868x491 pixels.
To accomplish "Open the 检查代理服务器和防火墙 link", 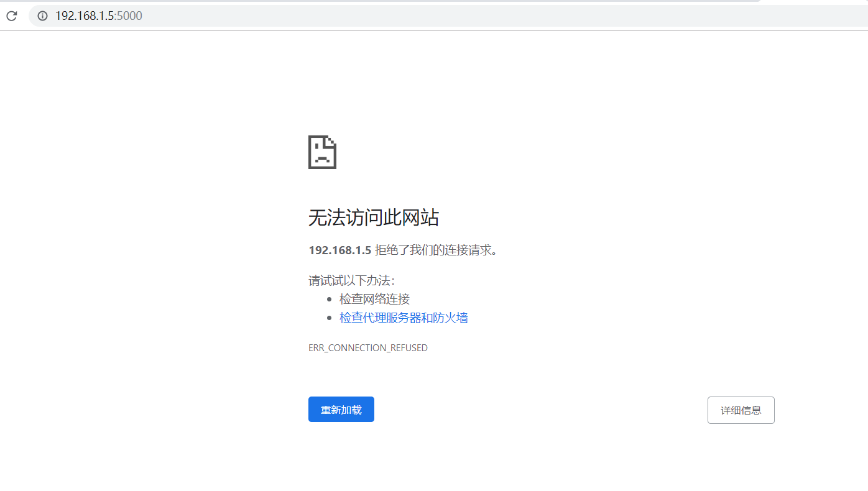I will tap(403, 317).
